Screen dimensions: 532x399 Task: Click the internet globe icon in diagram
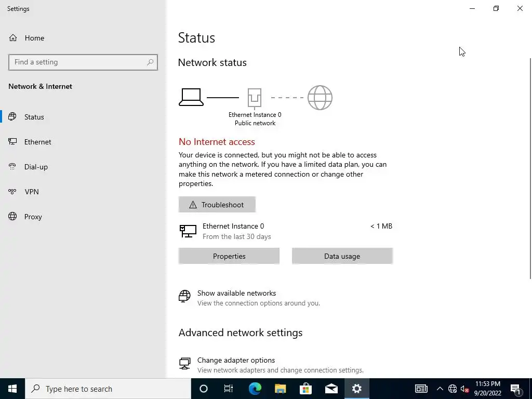pyautogui.click(x=320, y=98)
